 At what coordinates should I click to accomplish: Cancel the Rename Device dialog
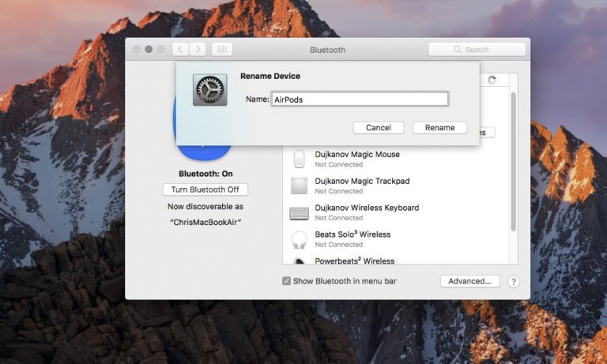click(379, 128)
